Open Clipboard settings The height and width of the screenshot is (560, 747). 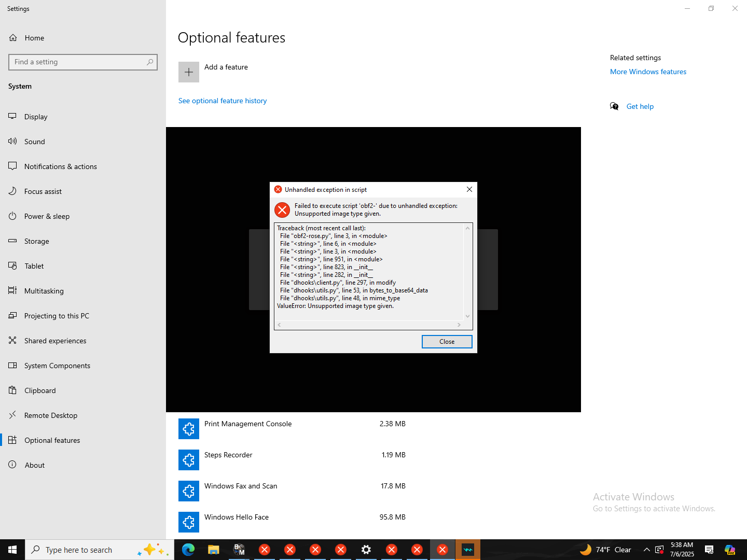[83, 390]
